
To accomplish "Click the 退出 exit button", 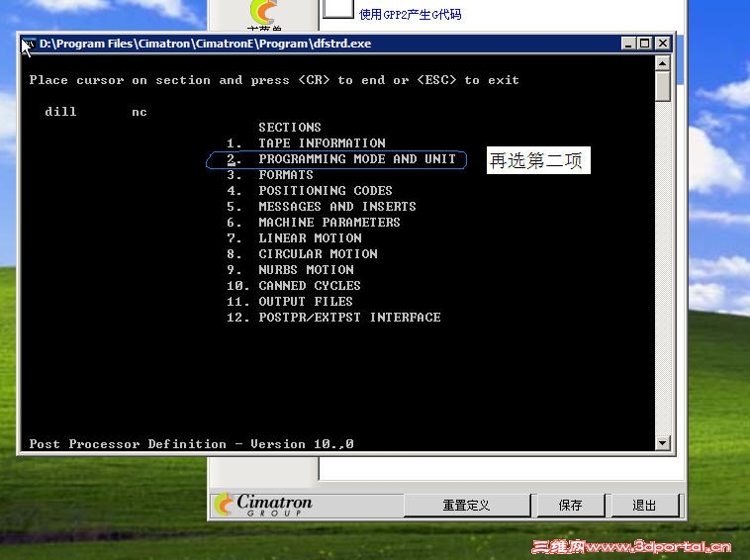I will tap(644, 506).
